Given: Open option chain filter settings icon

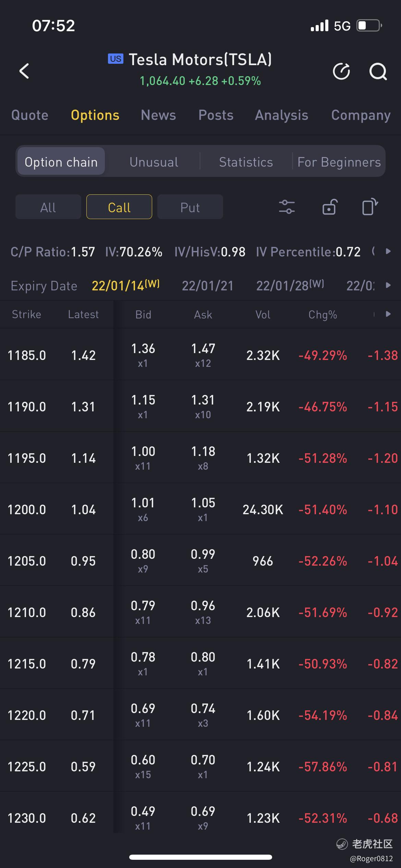Looking at the screenshot, I should [x=287, y=207].
